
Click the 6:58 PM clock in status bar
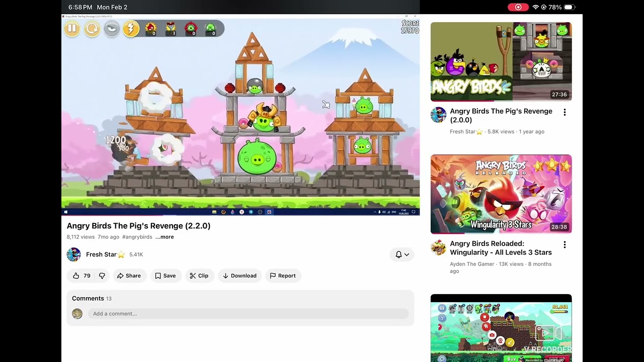80,7
